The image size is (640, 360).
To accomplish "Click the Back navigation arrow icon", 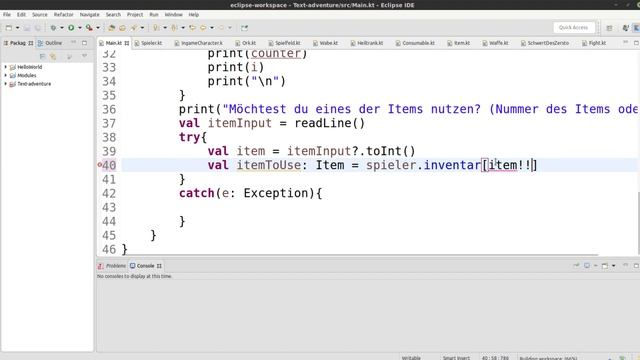I will tap(203, 28).
